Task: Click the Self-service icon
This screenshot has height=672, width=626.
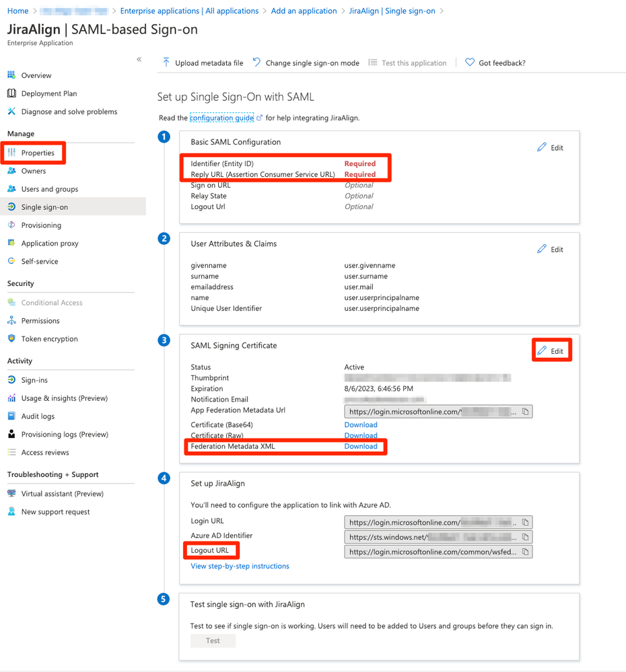Action: click(11, 261)
